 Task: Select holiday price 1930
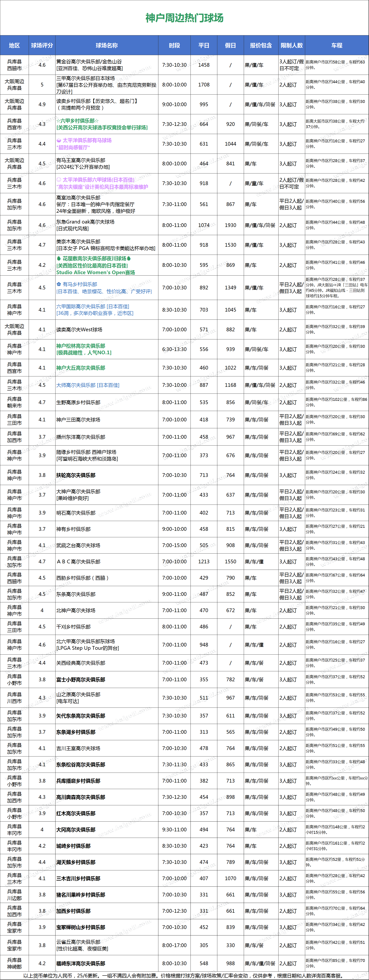pos(231,226)
